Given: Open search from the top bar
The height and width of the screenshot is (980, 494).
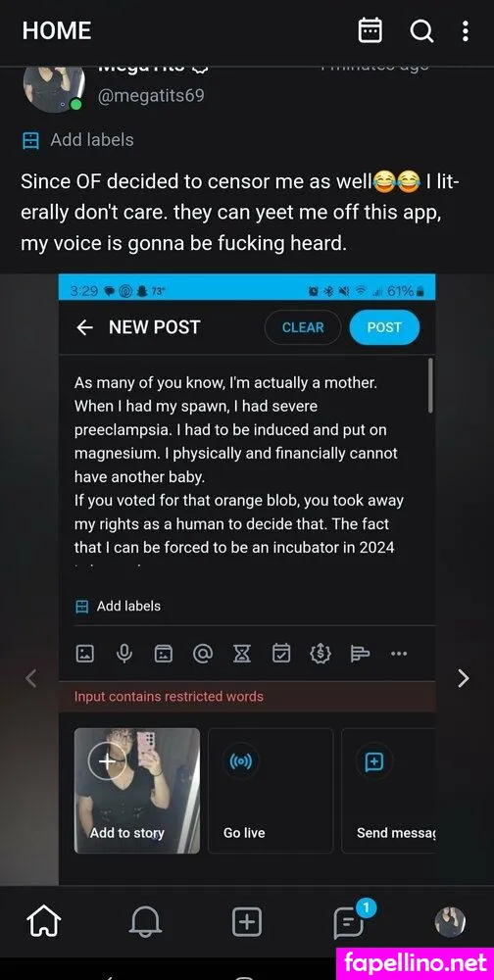Looking at the screenshot, I should (x=421, y=30).
